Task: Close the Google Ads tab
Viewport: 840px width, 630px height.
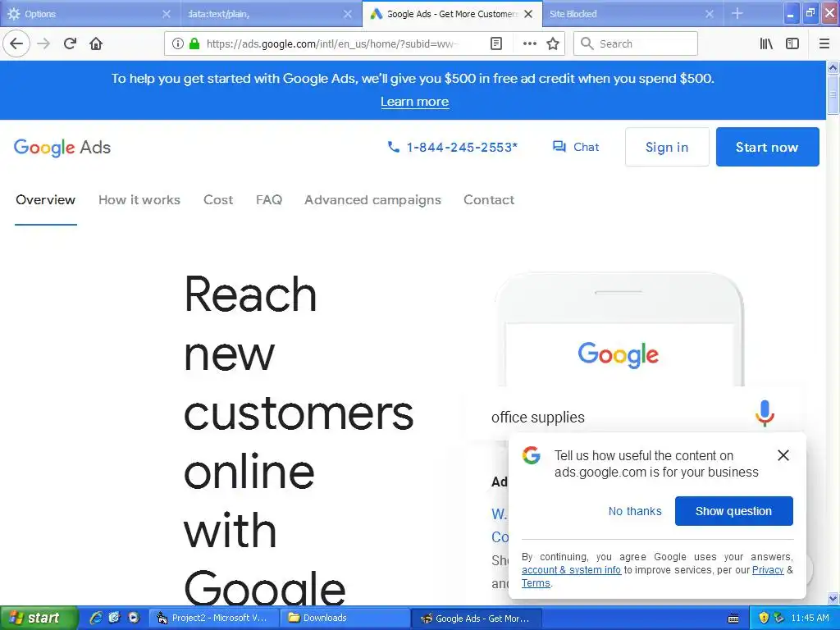Action: [x=528, y=14]
